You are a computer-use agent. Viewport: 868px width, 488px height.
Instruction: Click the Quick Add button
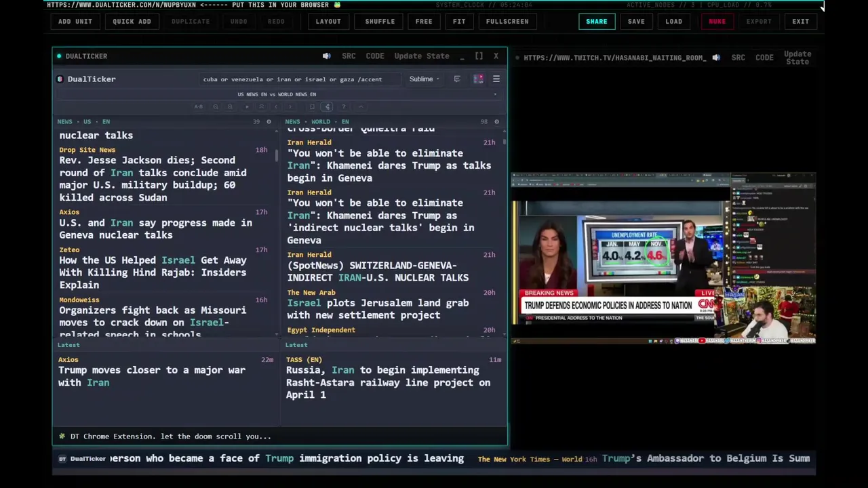click(x=132, y=22)
